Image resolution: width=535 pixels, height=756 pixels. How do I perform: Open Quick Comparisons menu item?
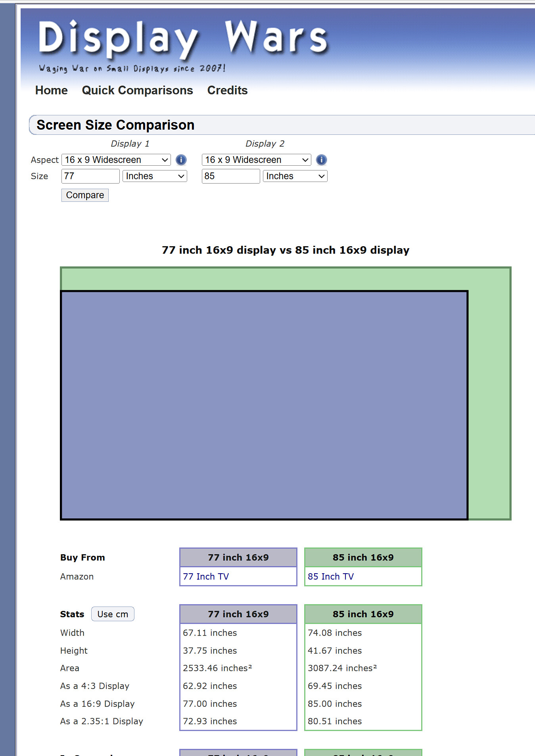click(137, 90)
